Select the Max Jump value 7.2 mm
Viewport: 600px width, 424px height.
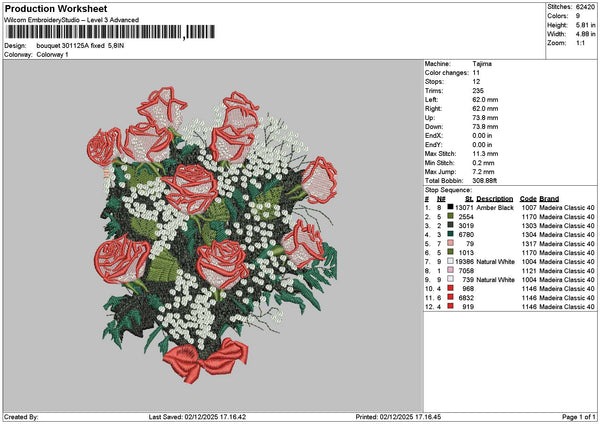tap(483, 172)
